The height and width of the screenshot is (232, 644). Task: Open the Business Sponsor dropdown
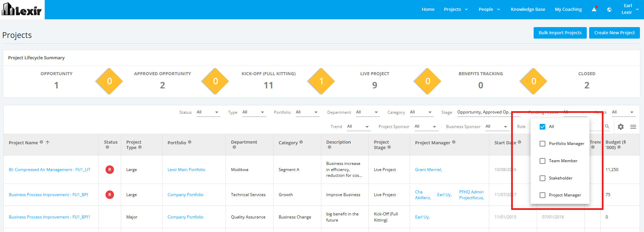tap(497, 127)
